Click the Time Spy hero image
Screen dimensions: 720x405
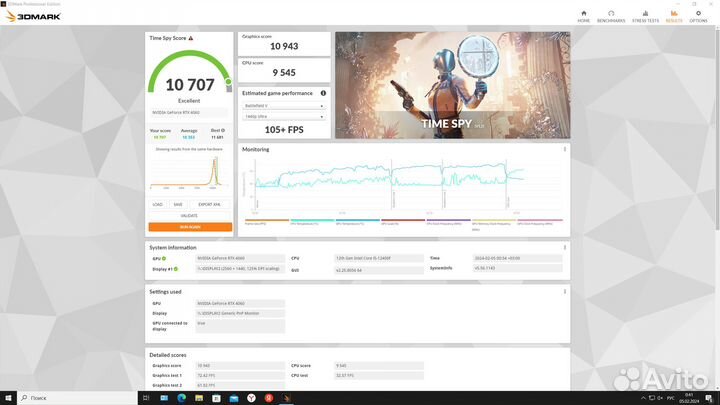453,85
